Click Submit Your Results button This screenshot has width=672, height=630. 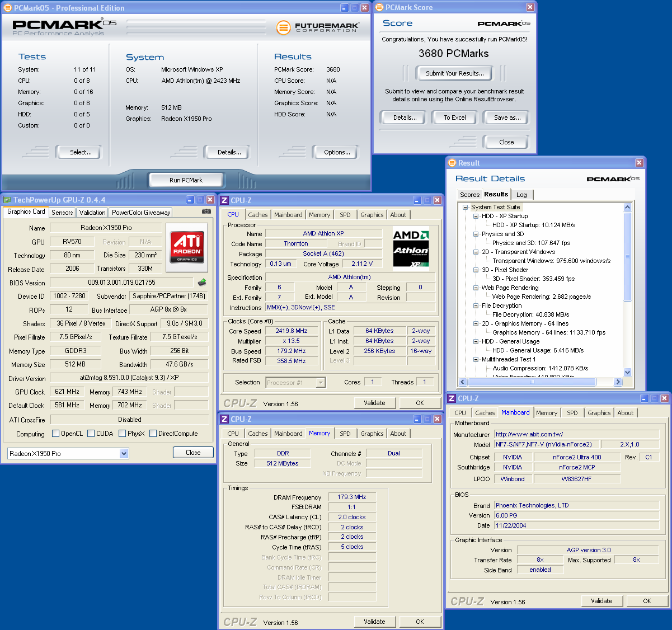pyautogui.click(x=454, y=73)
